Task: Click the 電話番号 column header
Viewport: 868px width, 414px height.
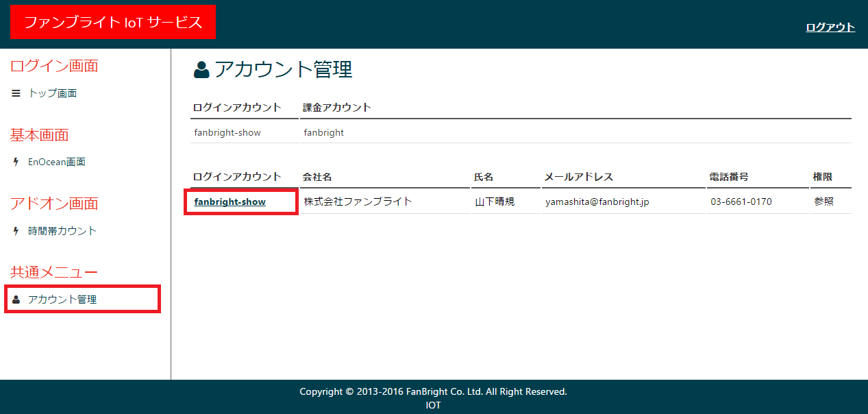Action: click(729, 177)
